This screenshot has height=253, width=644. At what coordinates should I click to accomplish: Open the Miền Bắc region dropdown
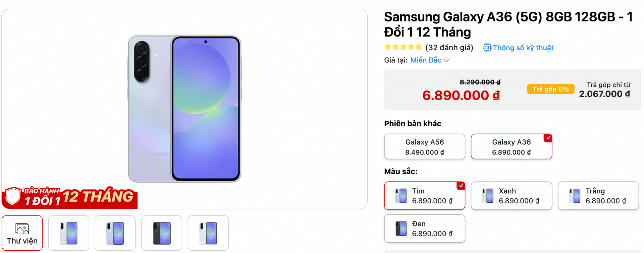point(426,60)
